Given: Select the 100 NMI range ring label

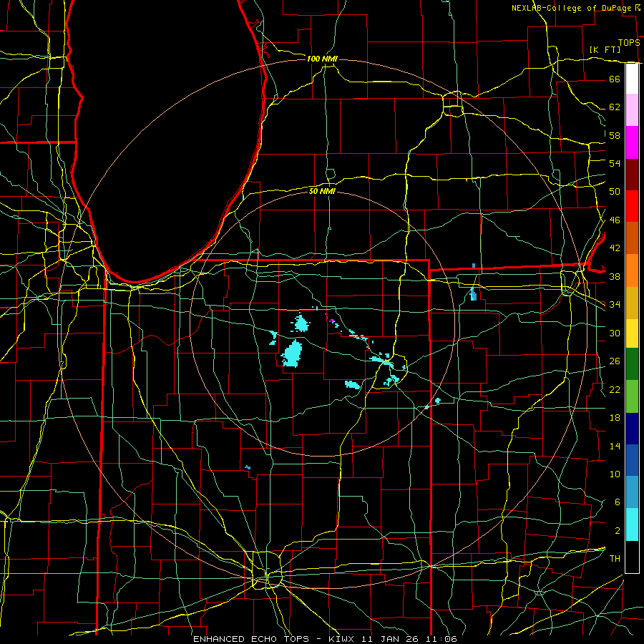Looking at the screenshot, I should point(322,59).
